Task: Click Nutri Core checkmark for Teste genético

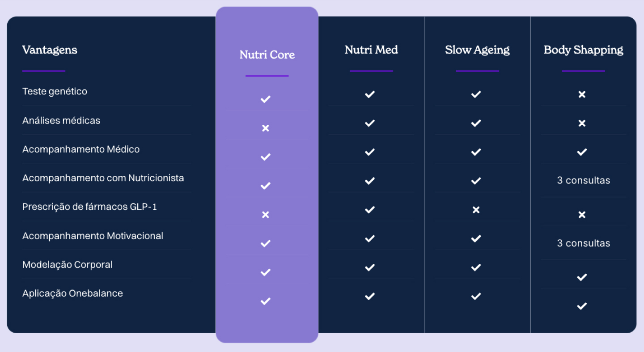Action: click(x=266, y=99)
